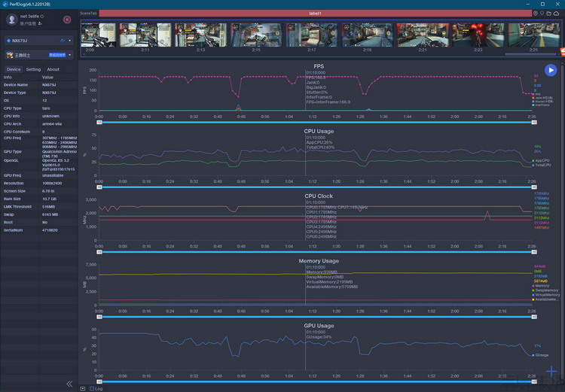Image resolution: width=565 pixels, height=392 pixels.
Task: Click the charts area vertical scrollbar
Action: [562, 223]
